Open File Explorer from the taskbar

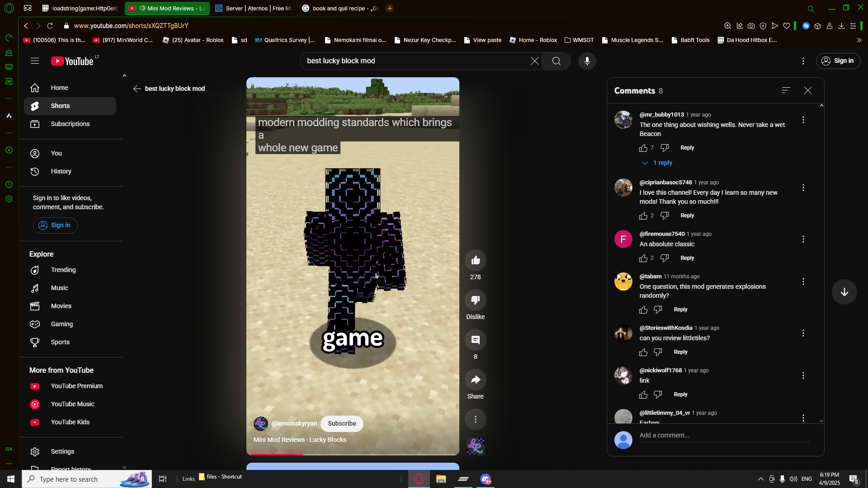[441, 479]
